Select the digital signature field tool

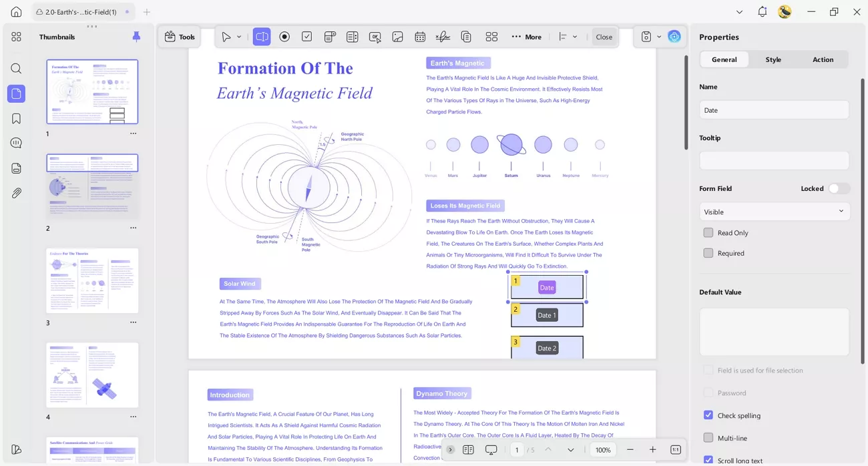tap(443, 37)
